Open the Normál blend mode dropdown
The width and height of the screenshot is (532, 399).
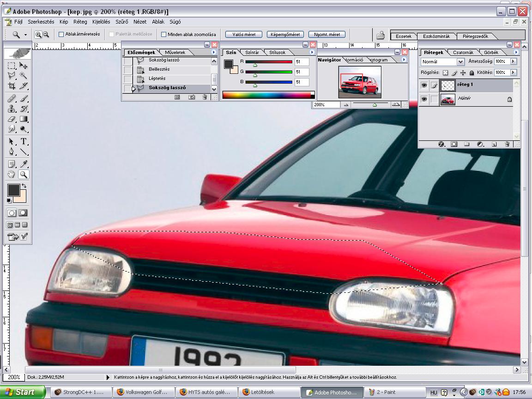[460, 61]
